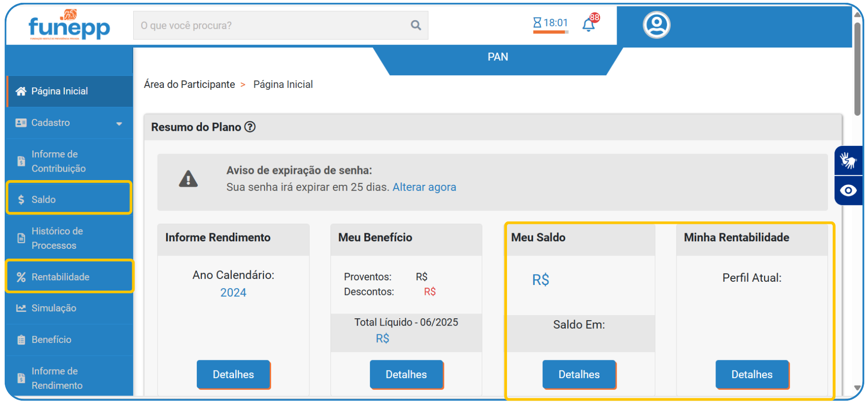Click Detalhes under Meu Saldo
868x403 pixels.
coord(579,374)
